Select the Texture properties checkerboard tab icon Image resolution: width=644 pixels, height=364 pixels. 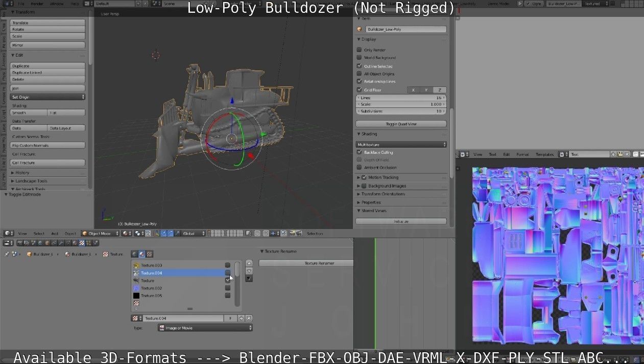(81, 243)
